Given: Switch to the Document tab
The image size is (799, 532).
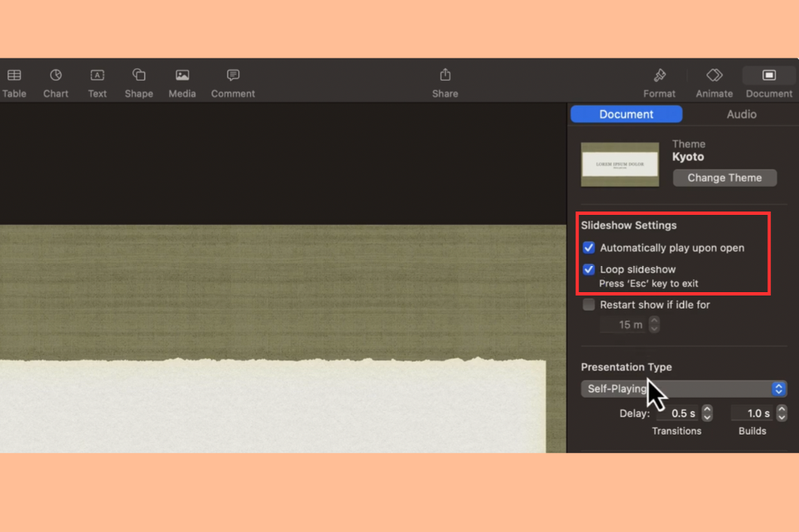Looking at the screenshot, I should pyautogui.click(x=626, y=114).
